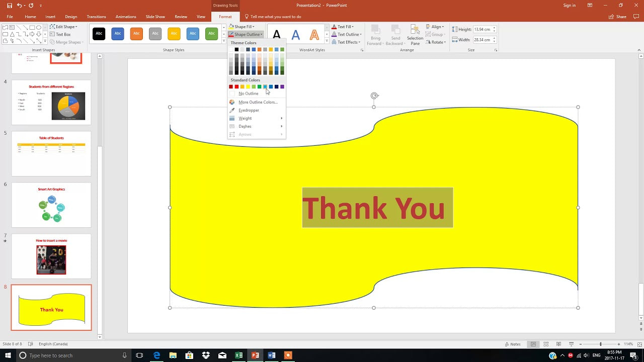The image size is (644, 362).
Task: Open the Selection Pane
Action: (x=415, y=35)
